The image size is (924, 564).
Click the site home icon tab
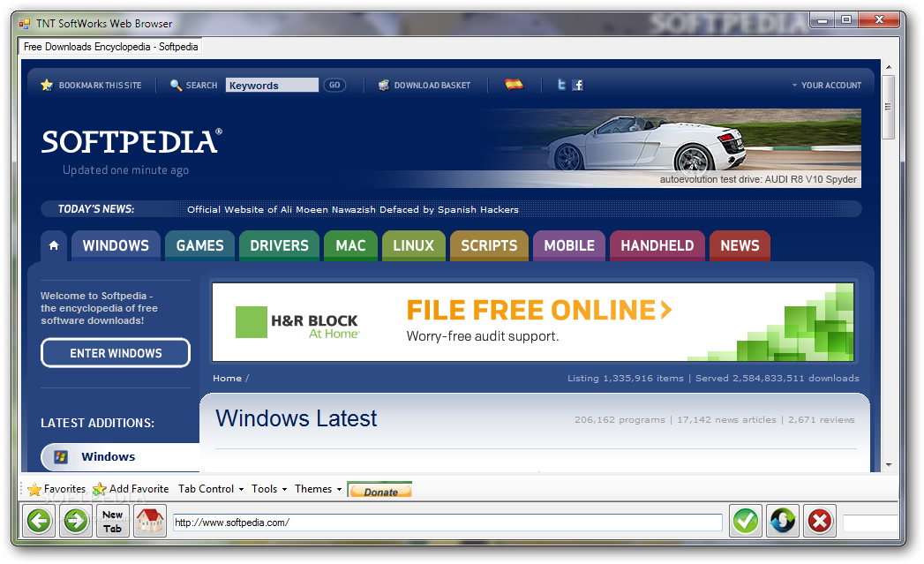54,245
